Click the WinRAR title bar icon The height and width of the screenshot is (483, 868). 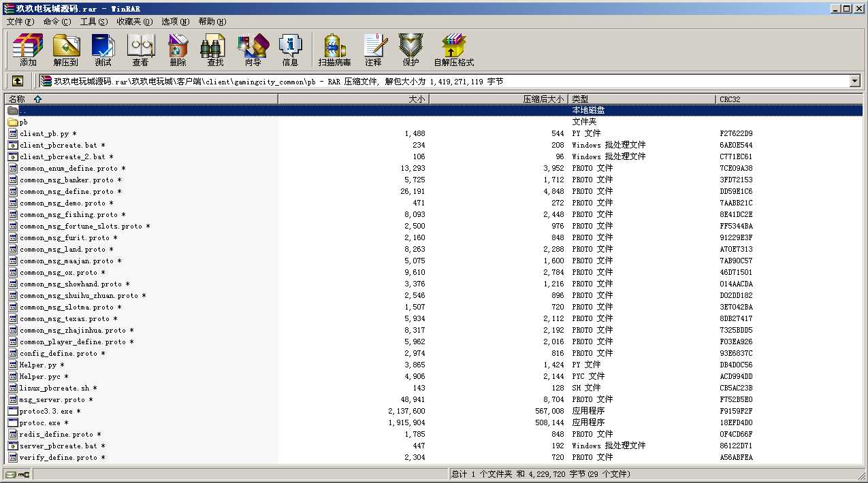9,9
